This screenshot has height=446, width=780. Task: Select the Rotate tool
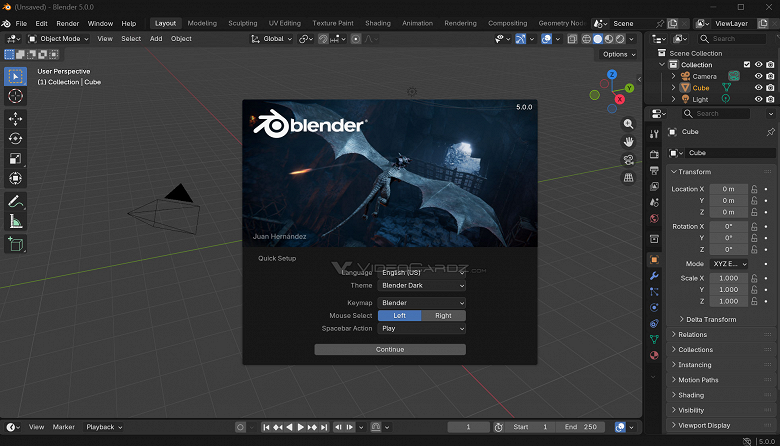[15, 139]
